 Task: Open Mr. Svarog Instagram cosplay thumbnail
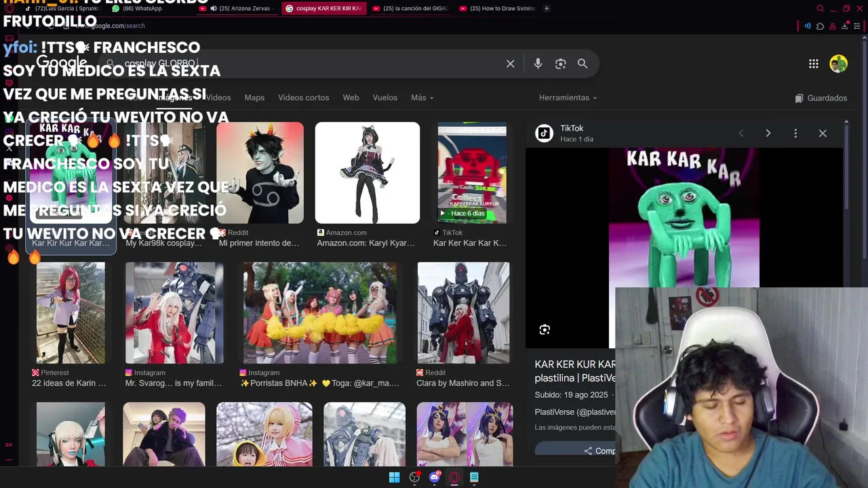[174, 313]
